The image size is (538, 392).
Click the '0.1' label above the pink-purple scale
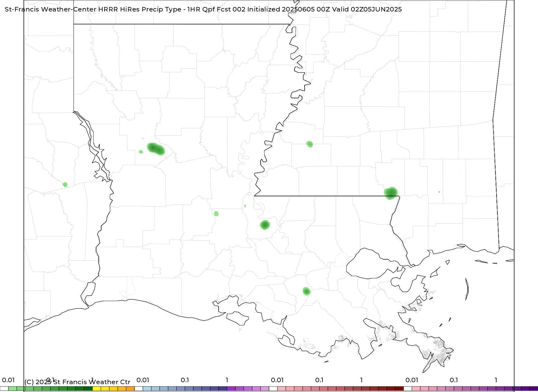454,380
